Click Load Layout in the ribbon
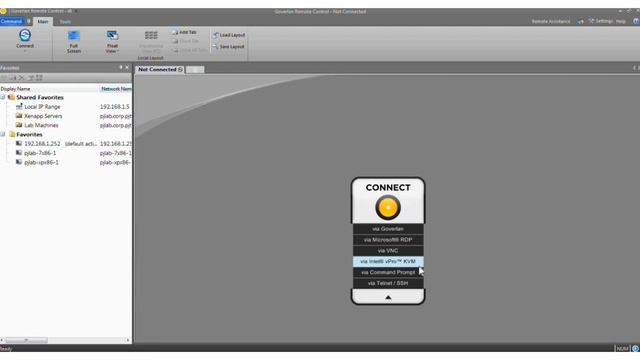Viewport: 640px width, 360px height. coord(229,35)
